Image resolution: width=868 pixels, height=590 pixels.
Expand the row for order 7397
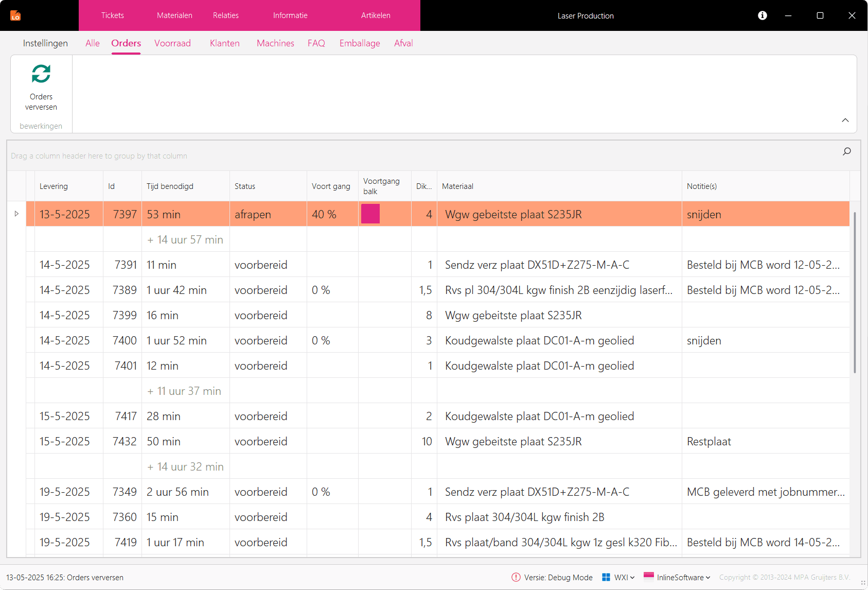16,214
